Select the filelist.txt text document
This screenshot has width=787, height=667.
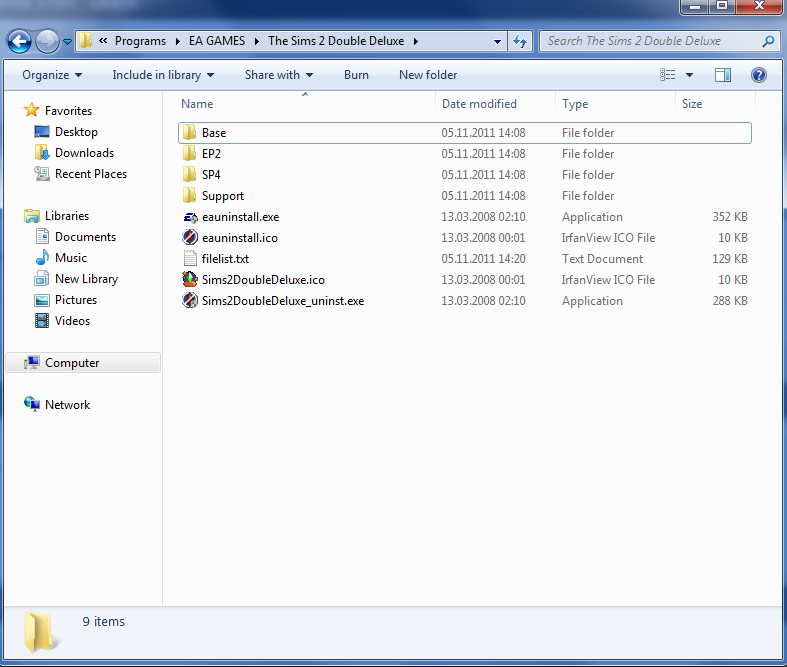[225, 259]
